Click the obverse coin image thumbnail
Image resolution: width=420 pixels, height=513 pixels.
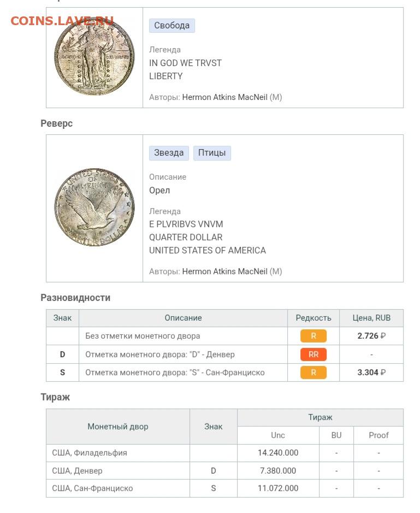(x=94, y=57)
